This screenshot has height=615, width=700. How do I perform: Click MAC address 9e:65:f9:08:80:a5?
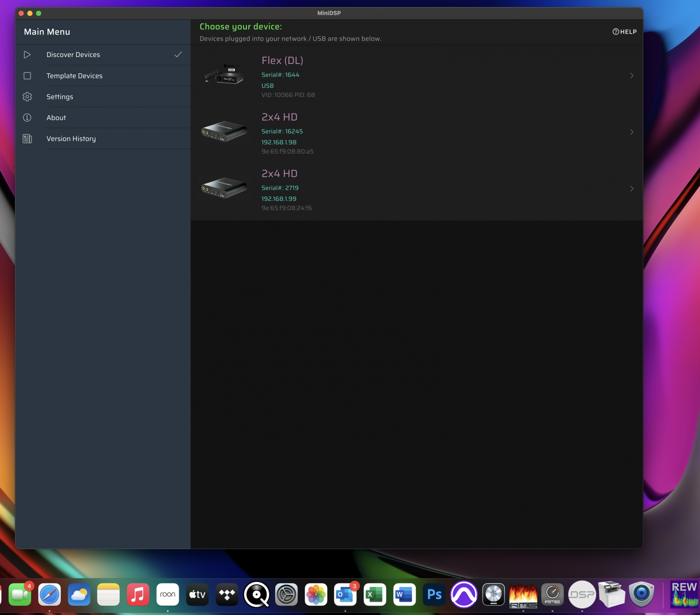pyautogui.click(x=287, y=151)
